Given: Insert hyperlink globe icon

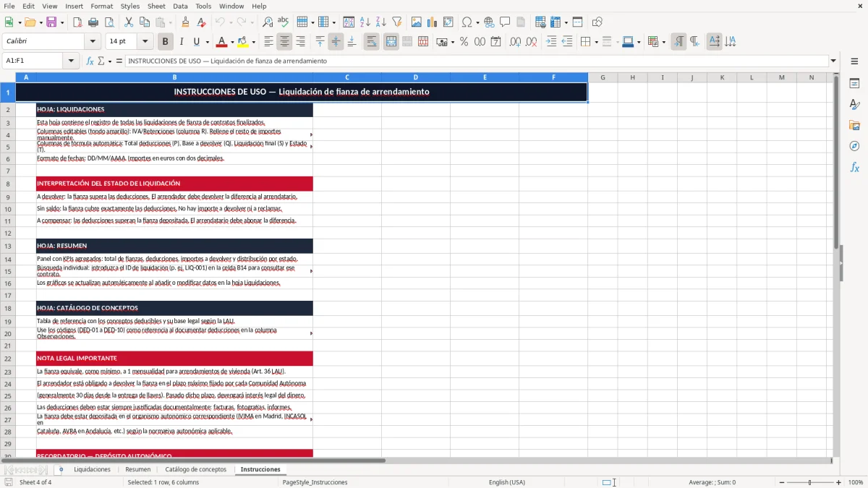Looking at the screenshot, I should tap(489, 22).
